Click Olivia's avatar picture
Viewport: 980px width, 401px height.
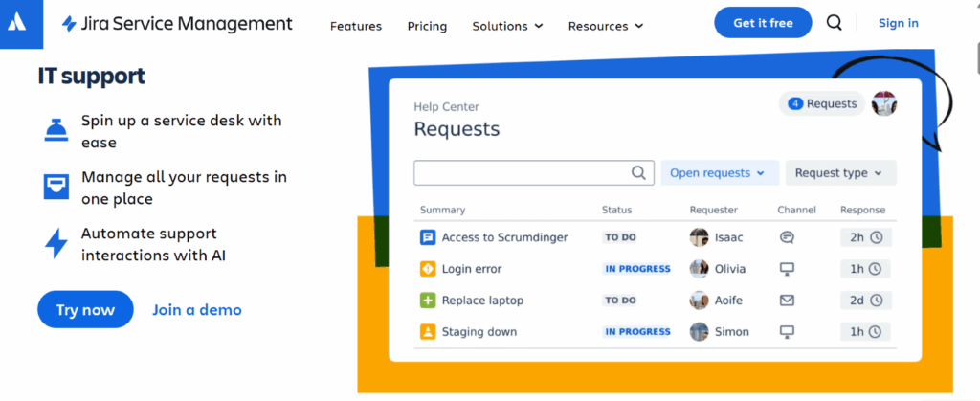tap(699, 269)
